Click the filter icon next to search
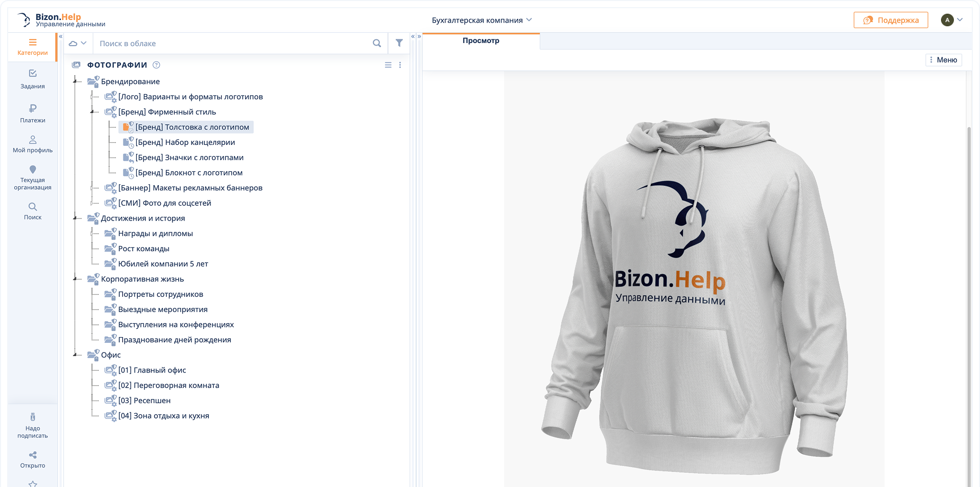 pos(399,43)
